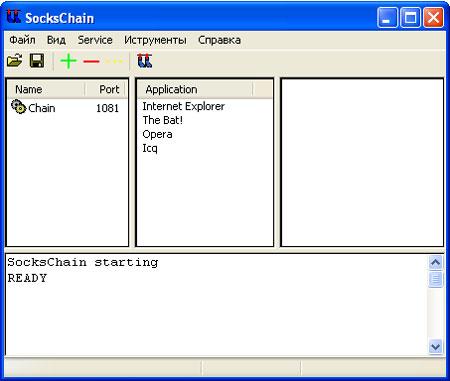Viewport: 450px width, 381px height.
Task: Open the Вид menu
Action: click(56, 40)
